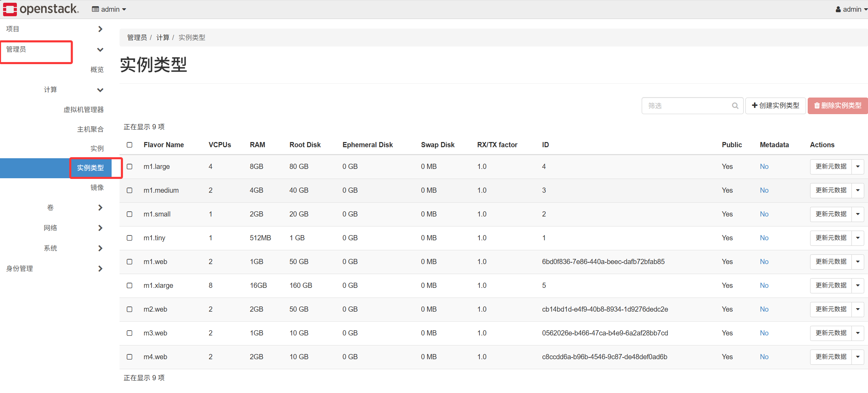Check the m4.web row checkbox
The width and height of the screenshot is (868, 393).
click(130, 357)
